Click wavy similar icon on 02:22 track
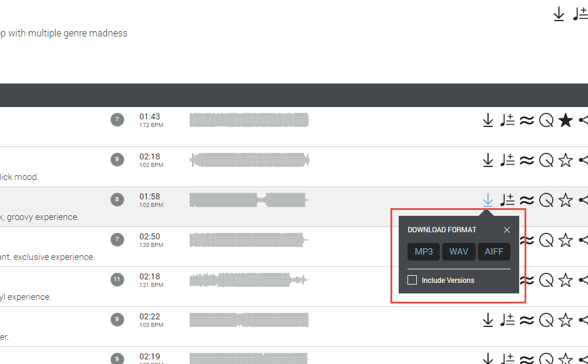 [x=527, y=320]
